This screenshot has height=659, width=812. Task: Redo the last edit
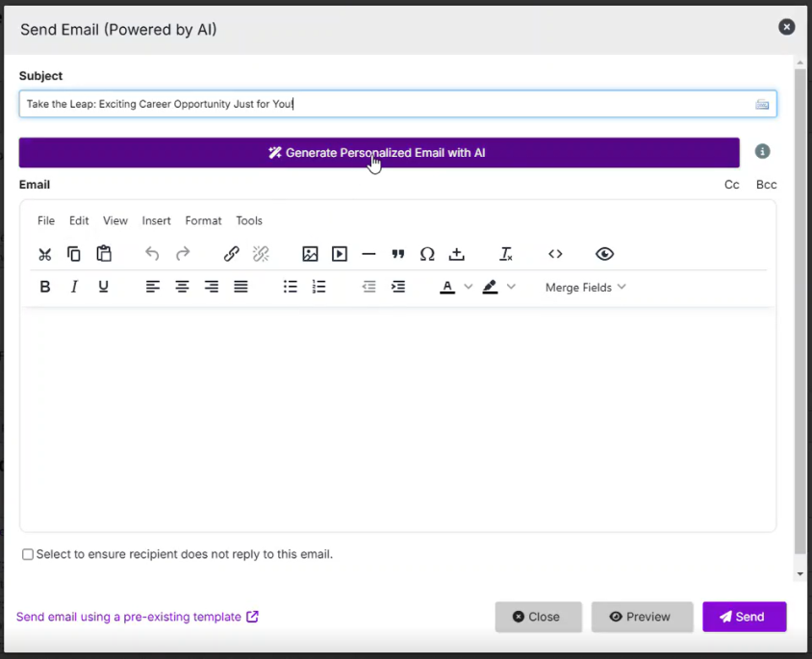182,254
